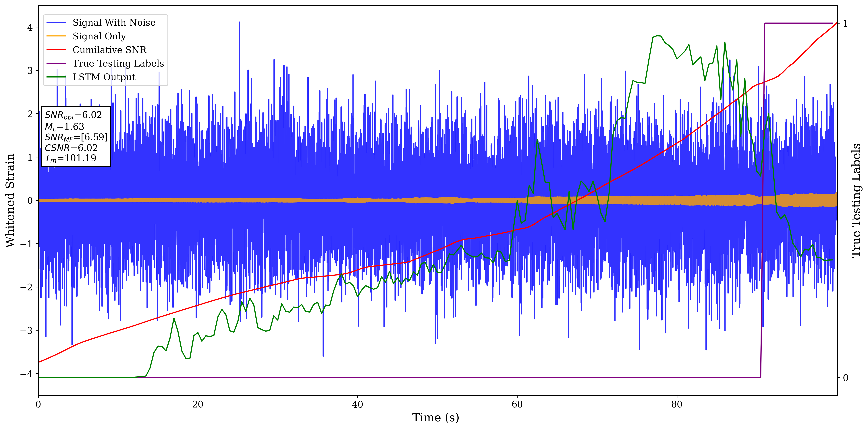This screenshot has width=868, height=429.
Task: Click the orange Signal Only legend line
Action: (x=56, y=36)
